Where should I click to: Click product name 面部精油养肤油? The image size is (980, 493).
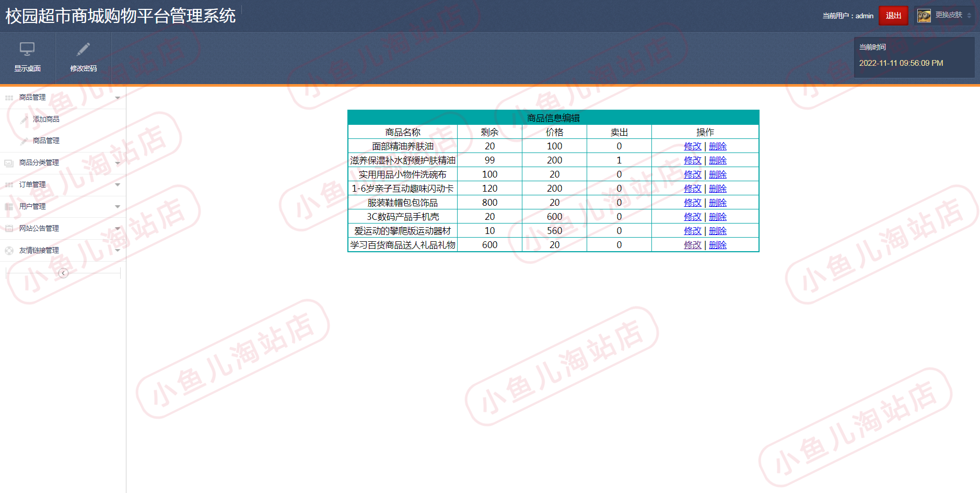(403, 146)
